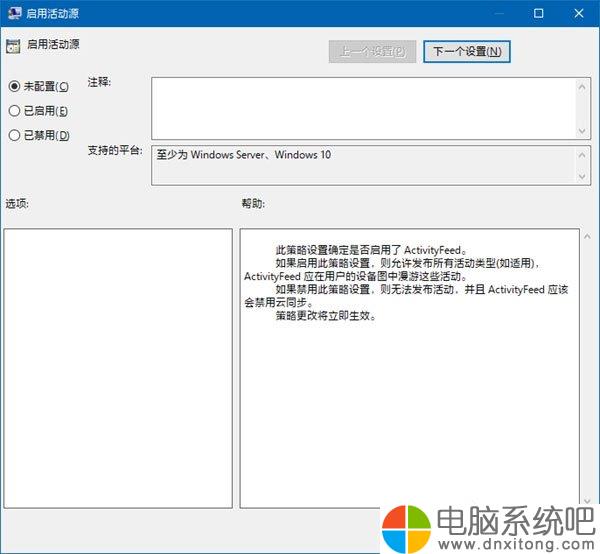Click the help panel scroll up arrow
The image size is (600, 554).
click(x=587, y=236)
